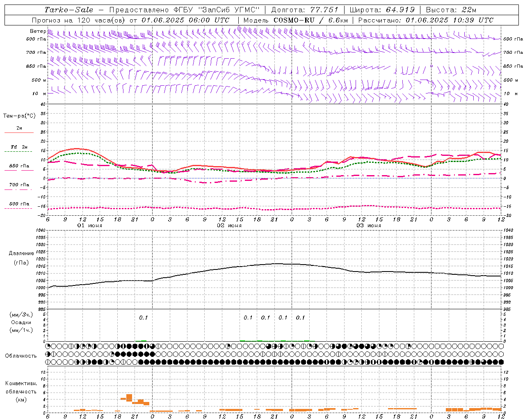Click the station name Tarko-Sale in the header
525x420 pixels.
pyautogui.click(x=68, y=10)
